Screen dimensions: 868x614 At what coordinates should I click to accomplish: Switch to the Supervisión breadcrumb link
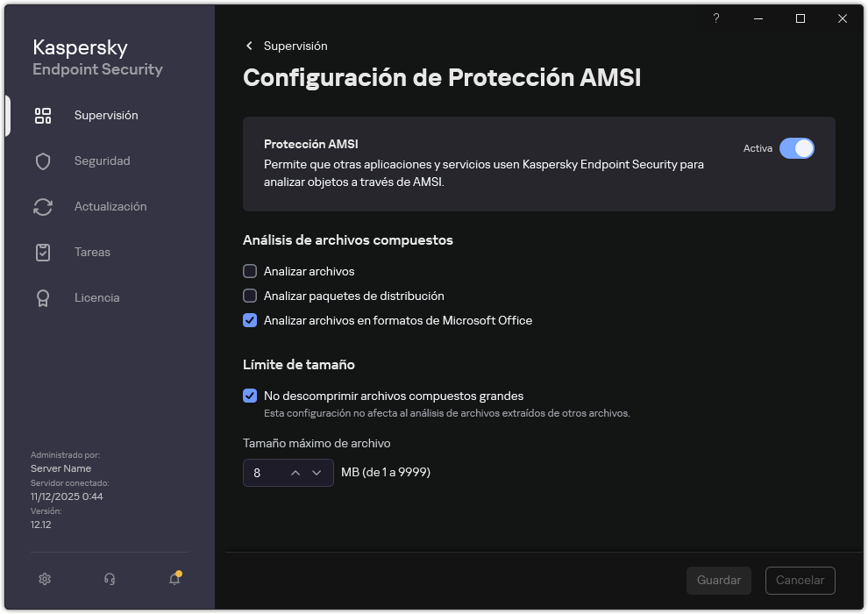coord(295,46)
